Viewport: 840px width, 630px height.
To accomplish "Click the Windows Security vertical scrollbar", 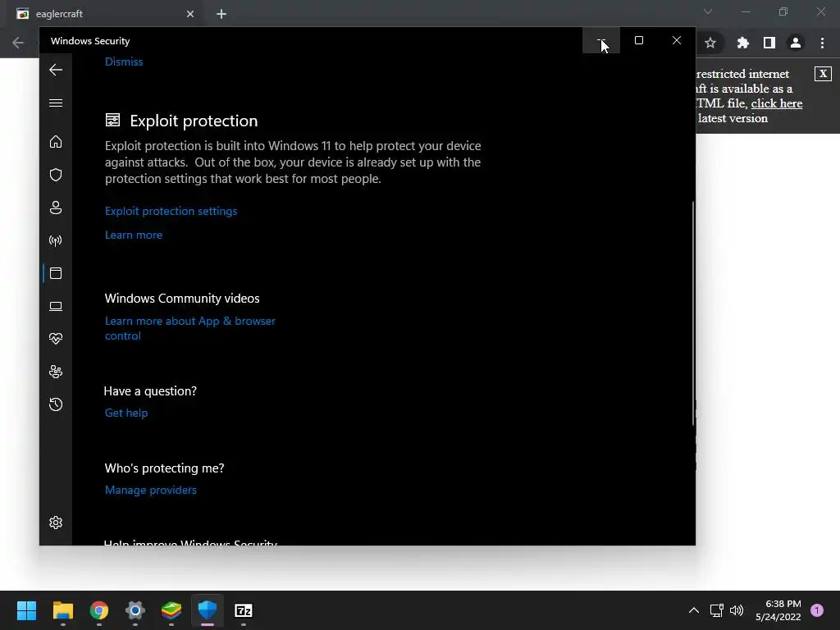I will 693,313.
